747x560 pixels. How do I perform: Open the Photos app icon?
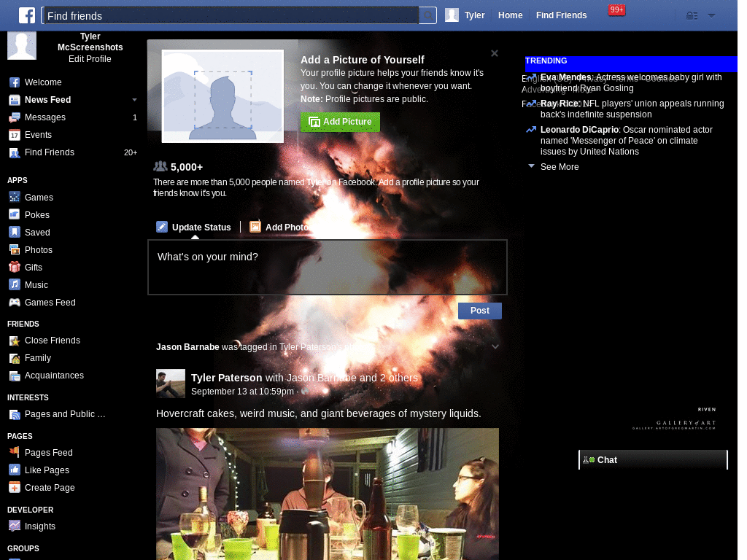click(15, 249)
